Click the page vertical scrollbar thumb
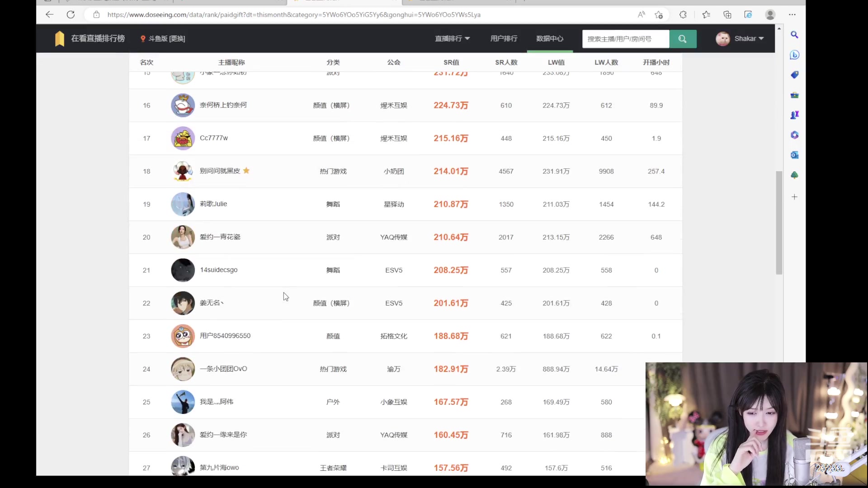This screenshot has width=868, height=488. 779,222
